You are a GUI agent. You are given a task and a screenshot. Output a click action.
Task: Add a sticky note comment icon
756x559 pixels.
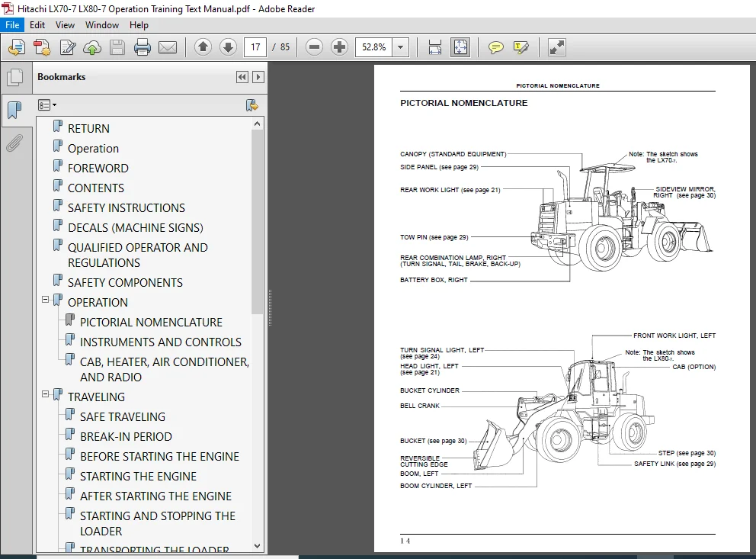pyautogui.click(x=495, y=47)
